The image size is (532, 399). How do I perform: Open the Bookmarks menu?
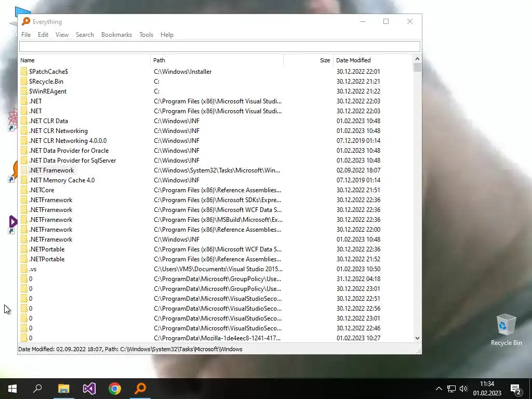[116, 35]
